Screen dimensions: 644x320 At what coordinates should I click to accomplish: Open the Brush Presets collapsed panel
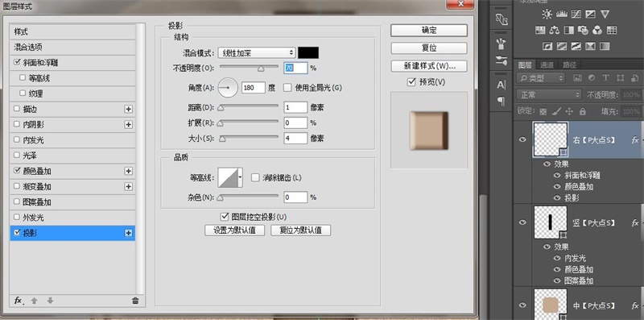(501, 44)
